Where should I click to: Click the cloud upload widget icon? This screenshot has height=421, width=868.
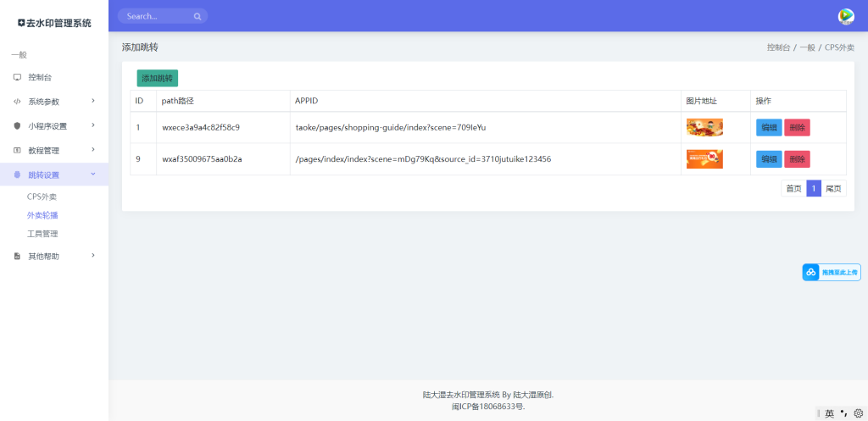811,272
